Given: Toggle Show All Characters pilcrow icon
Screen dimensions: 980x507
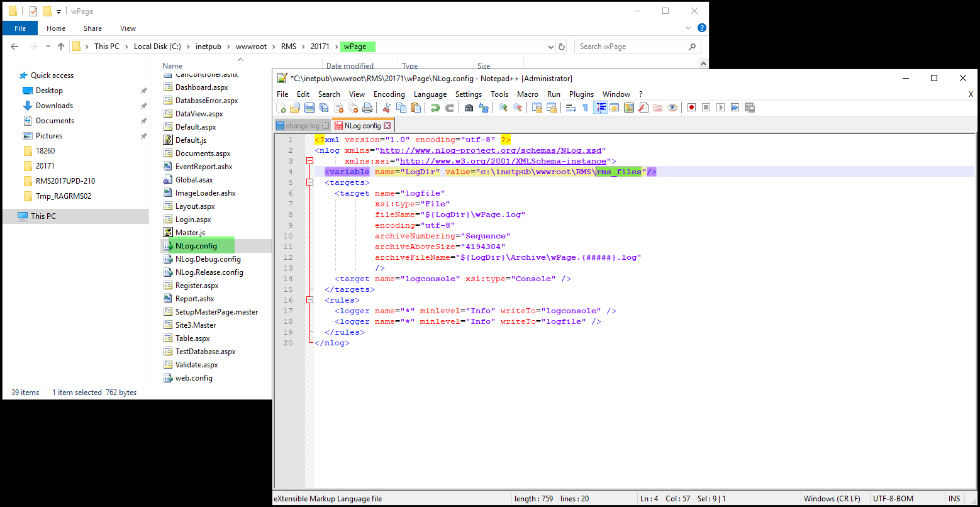Looking at the screenshot, I should point(585,108).
